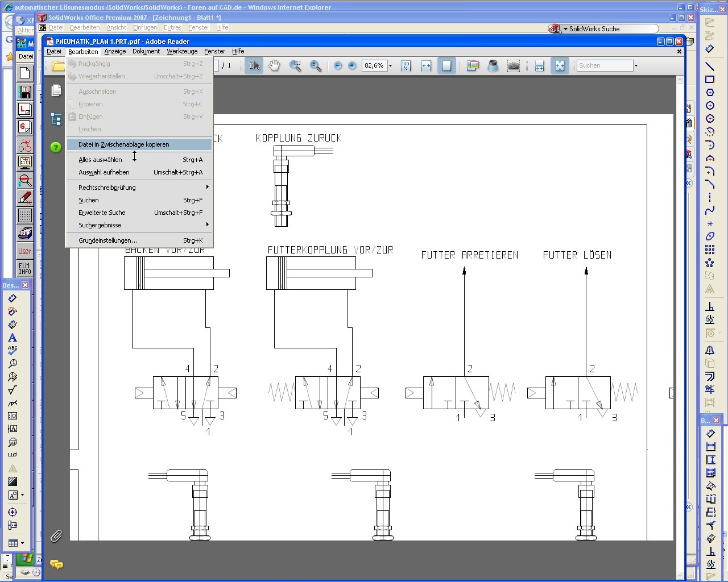Click the green help question icon
728x582 pixels.
click(x=56, y=147)
